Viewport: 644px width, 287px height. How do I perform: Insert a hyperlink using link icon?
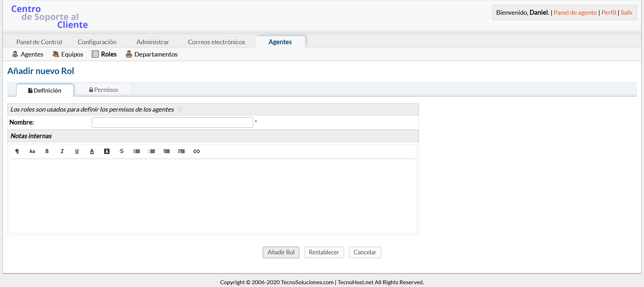coord(197,151)
